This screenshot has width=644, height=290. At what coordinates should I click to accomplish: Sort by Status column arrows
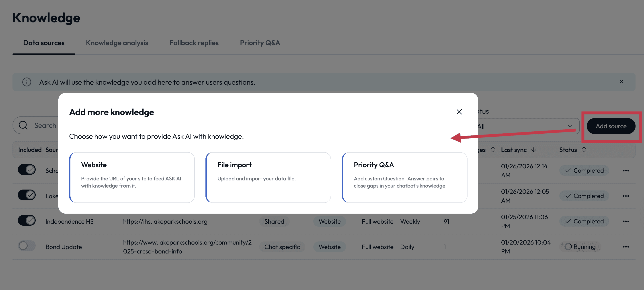pos(584,150)
